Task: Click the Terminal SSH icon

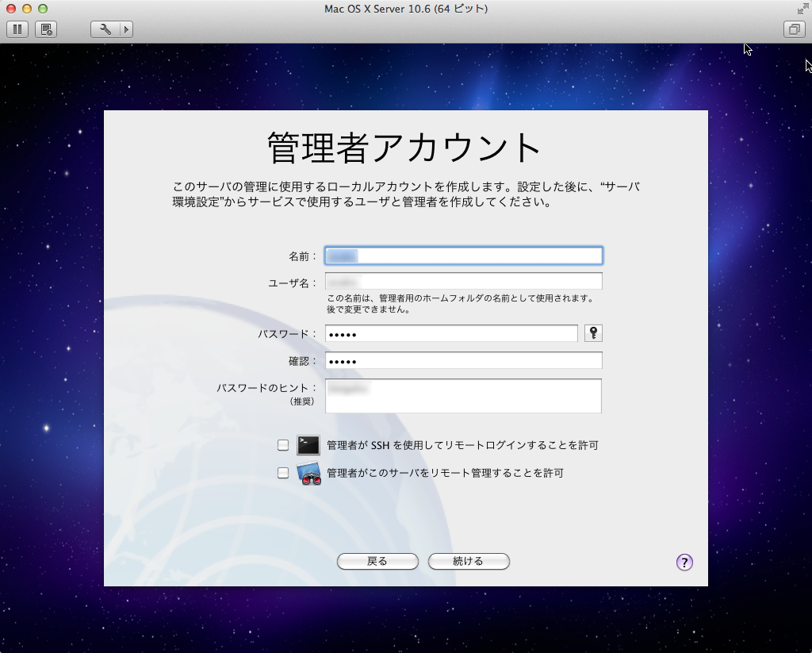Action: point(308,445)
